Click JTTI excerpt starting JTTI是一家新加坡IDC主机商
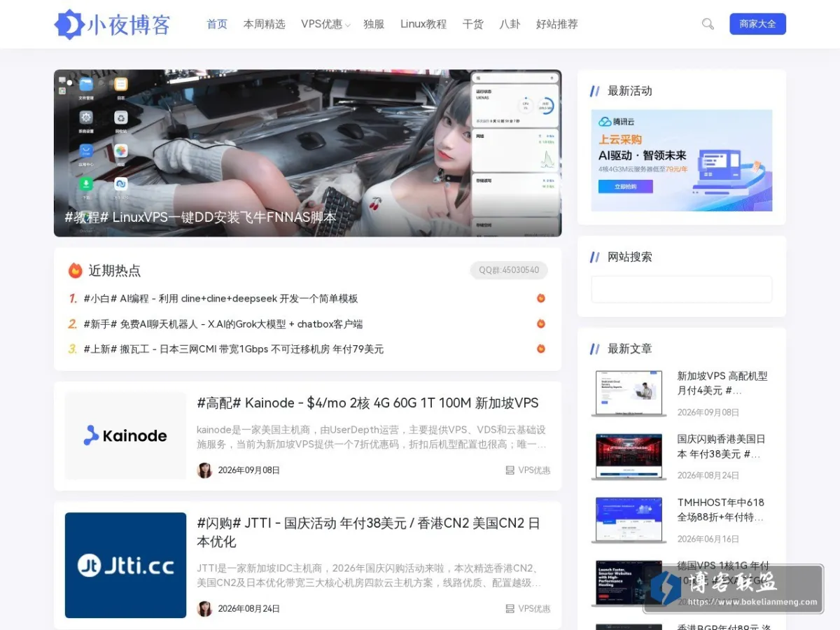 [x=369, y=575]
